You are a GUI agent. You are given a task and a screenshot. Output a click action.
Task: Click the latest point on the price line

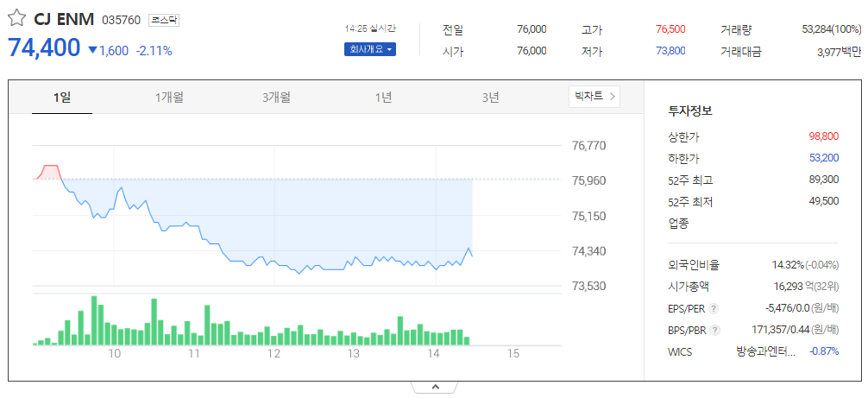pyautogui.click(x=472, y=256)
